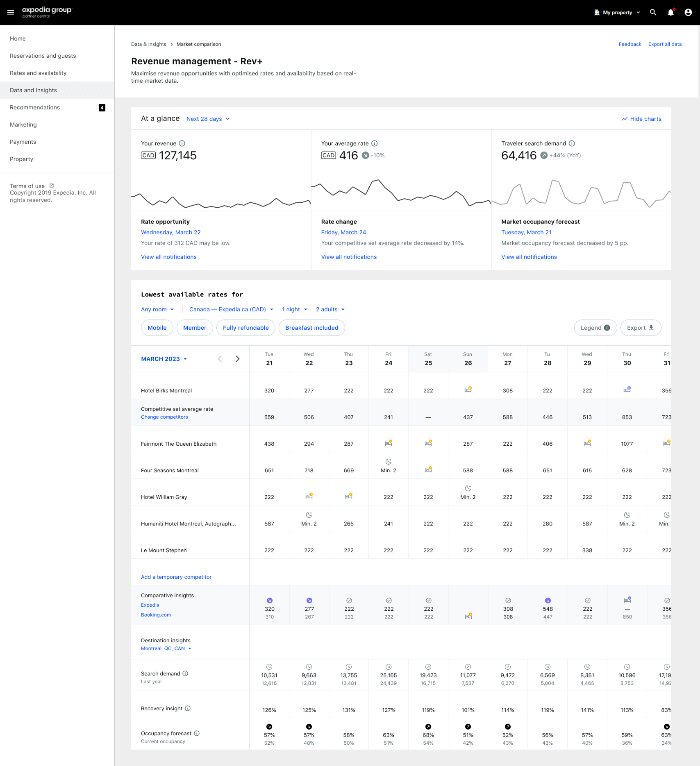Image resolution: width=700 pixels, height=766 pixels.
Task: Click info icon beside Occupancy forecast
Action: (197, 733)
